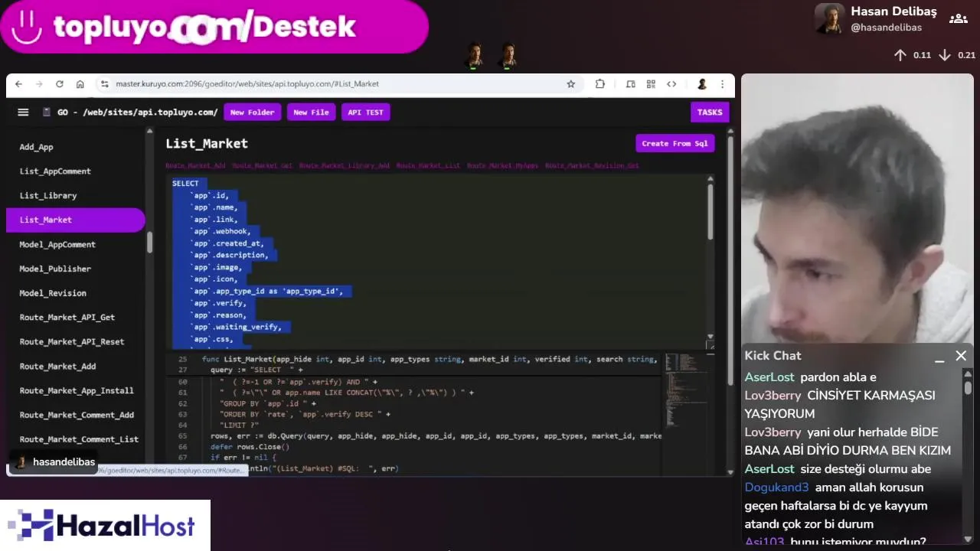The width and height of the screenshot is (980, 551).
Task: Close the Kick Chat panel
Action: 961,356
